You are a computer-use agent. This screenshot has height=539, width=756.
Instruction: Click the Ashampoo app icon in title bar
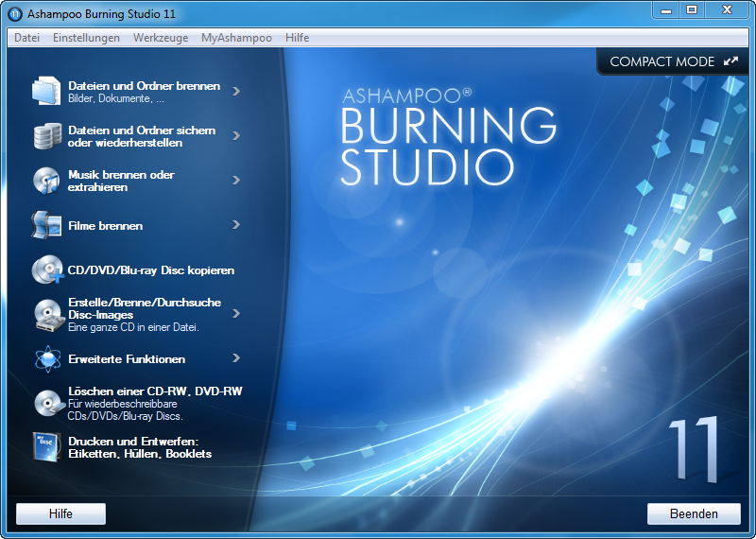point(15,14)
